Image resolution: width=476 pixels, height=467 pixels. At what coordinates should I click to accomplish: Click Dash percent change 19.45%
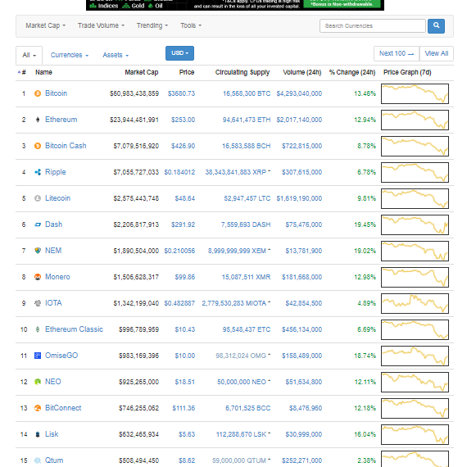tap(365, 224)
